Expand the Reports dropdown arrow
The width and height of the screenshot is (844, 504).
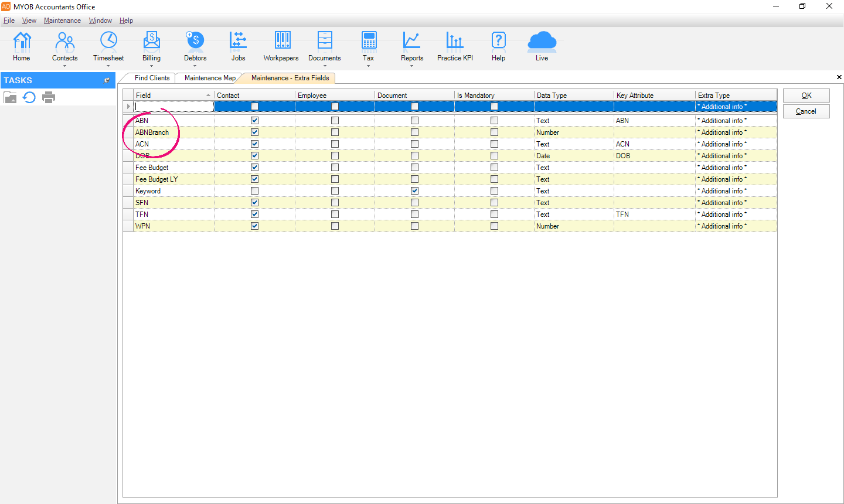click(412, 66)
